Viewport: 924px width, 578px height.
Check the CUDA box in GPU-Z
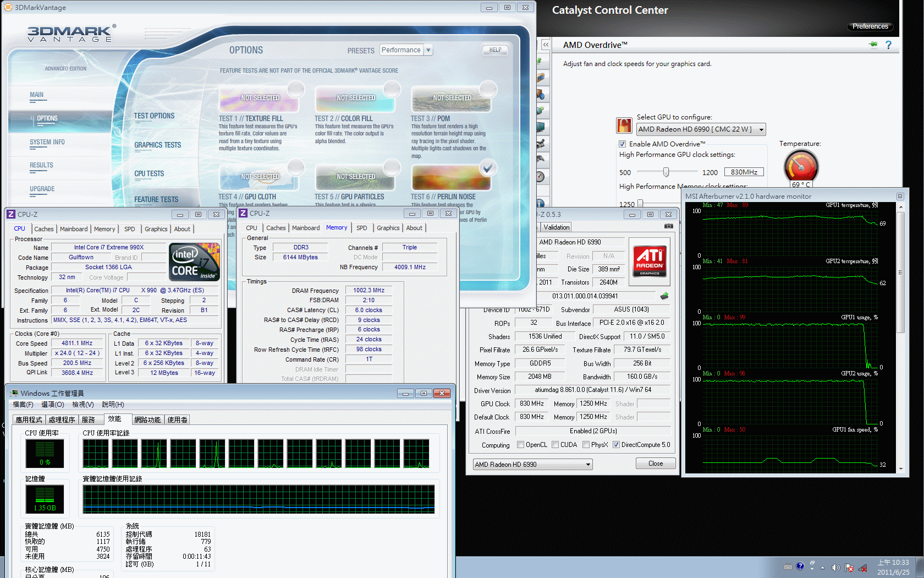(555, 445)
